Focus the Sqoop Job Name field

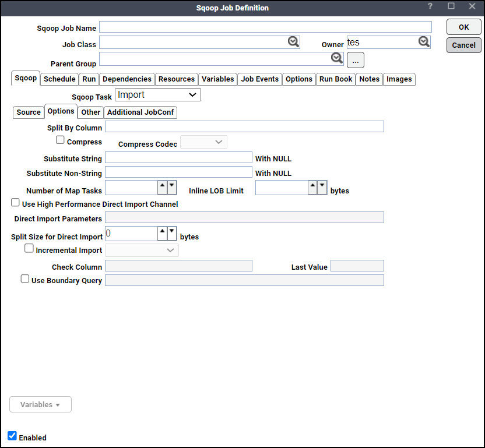click(x=265, y=27)
